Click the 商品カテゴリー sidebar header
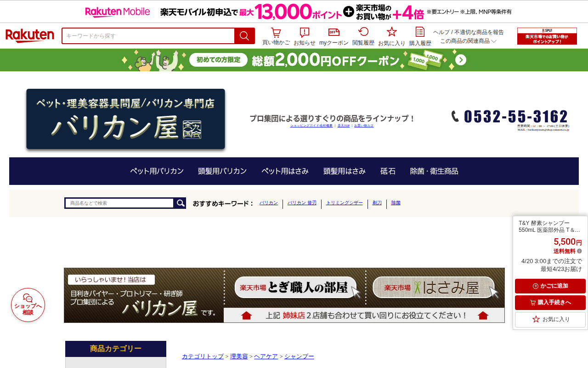The width and height of the screenshot is (588, 368). (116, 349)
